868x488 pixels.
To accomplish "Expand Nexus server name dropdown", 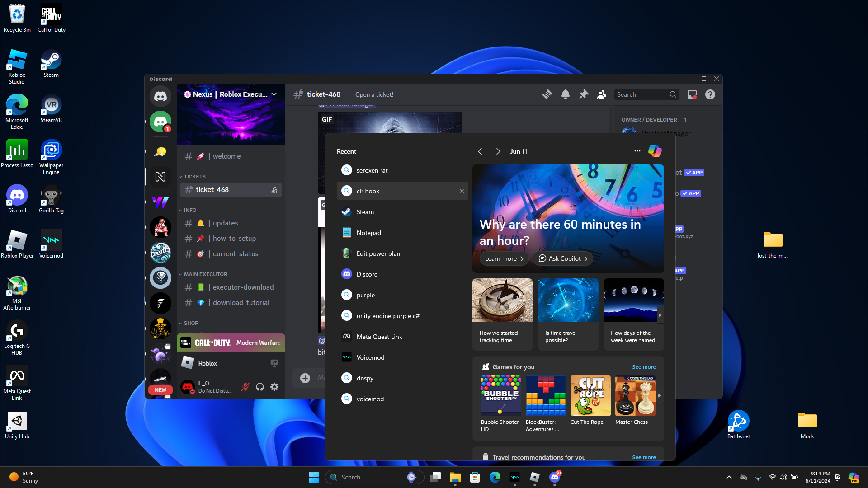I will click(x=274, y=94).
